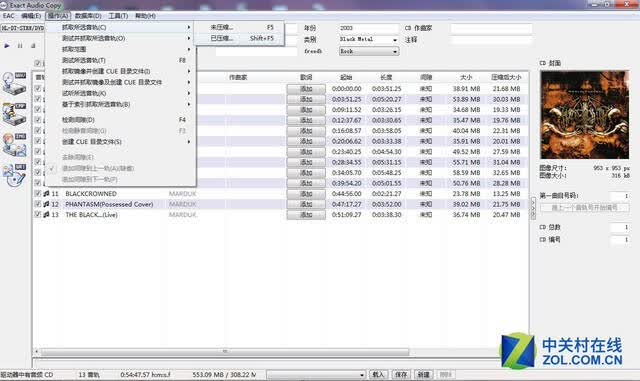Click the horizontal scrollbar under track list
Viewport: 640px width, 381px height.
pyautogui.click(x=225, y=351)
